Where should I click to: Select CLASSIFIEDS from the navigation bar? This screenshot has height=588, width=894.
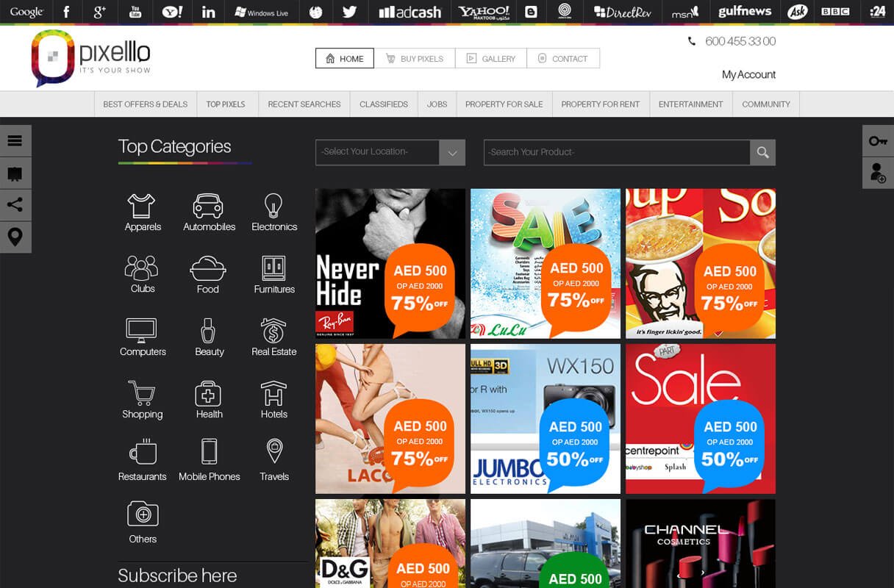(x=383, y=104)
